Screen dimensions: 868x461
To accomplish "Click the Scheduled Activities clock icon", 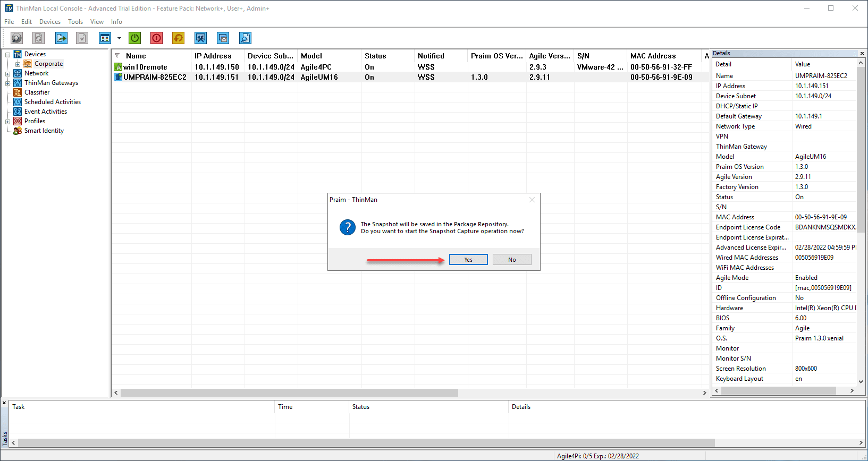I will point(18,102).
